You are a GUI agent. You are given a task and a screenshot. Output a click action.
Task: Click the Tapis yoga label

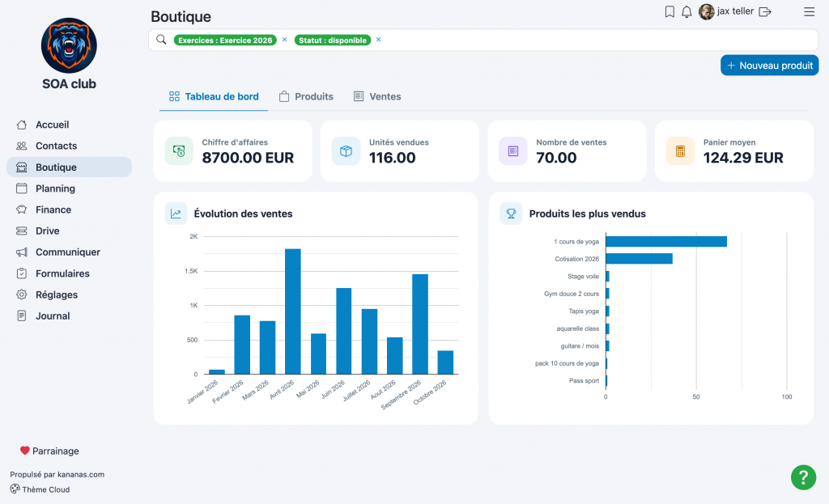coord(584,311)
